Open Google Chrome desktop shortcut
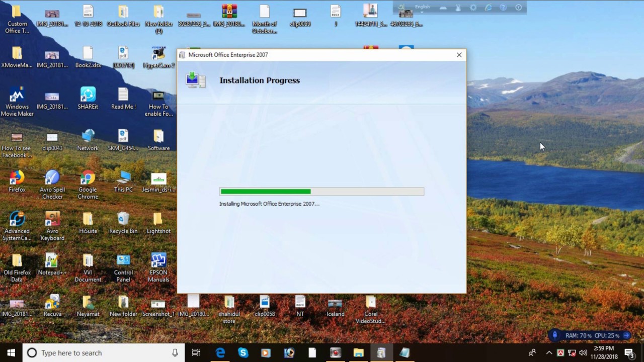Image resolution: width=644 pixels, height=362 pixels. (88, 185)
